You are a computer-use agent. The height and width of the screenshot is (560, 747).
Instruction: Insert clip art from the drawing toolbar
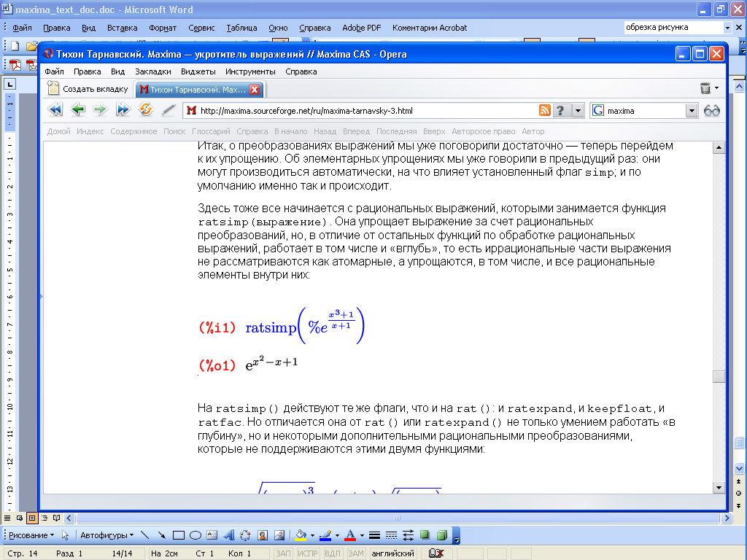(263, 535)
